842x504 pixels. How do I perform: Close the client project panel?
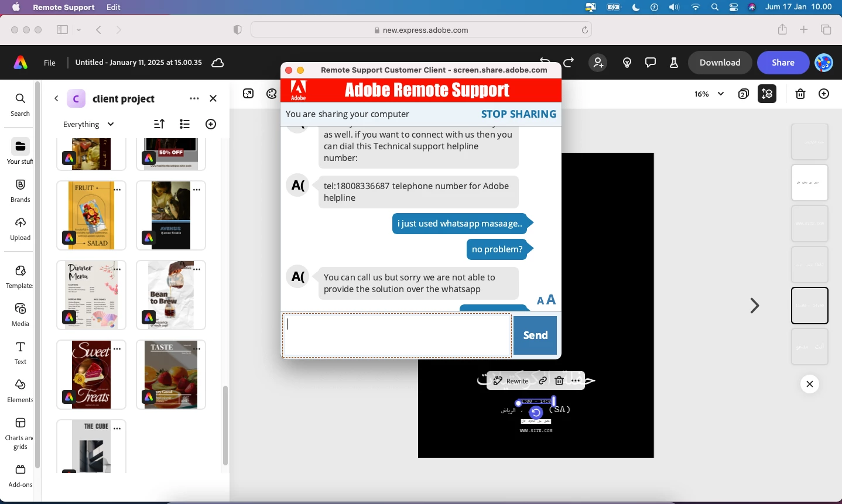pyautogui.click(x=213, y=98)
